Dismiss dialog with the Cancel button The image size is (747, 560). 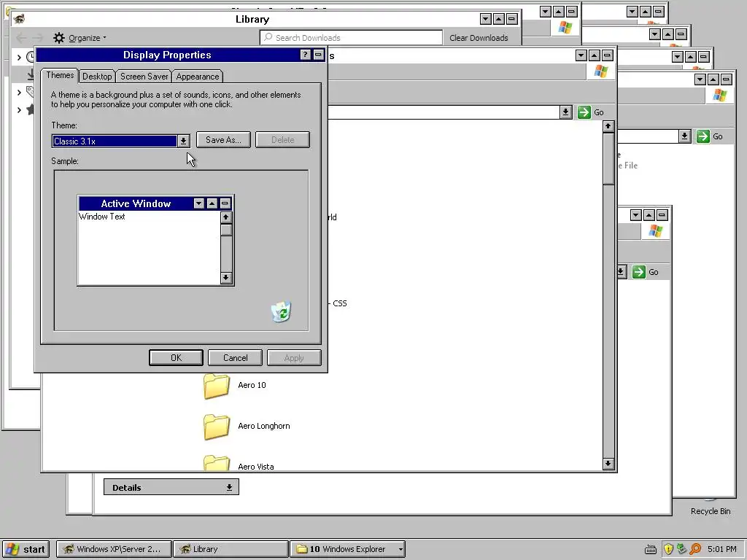point(236,357)
